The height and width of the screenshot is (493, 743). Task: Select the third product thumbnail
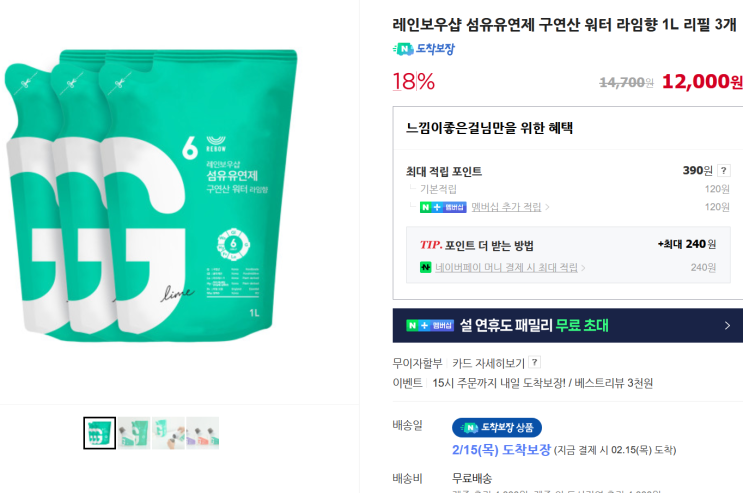(x=168, y=433)
